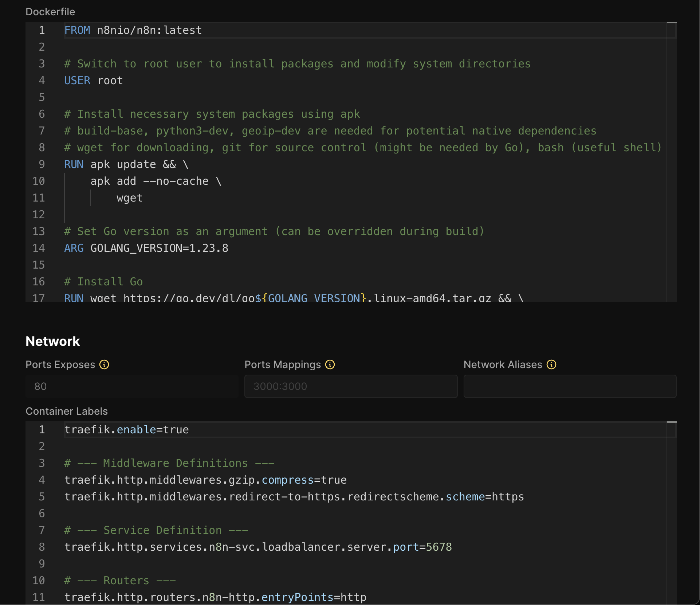Click line number 8 in Container Labels gutter
Viewport: 700px width, 605px height.
click(42, 547)
